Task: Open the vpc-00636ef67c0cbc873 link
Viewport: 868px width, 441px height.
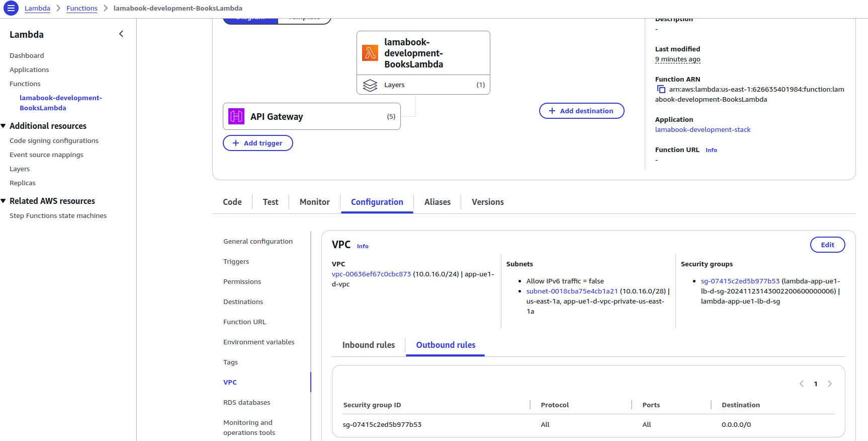Action: point(371,274)
